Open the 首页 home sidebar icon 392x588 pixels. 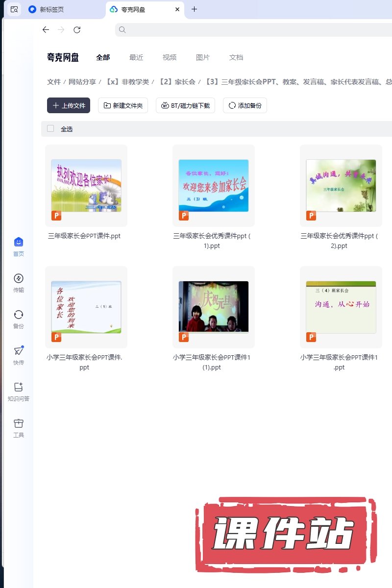19,243
